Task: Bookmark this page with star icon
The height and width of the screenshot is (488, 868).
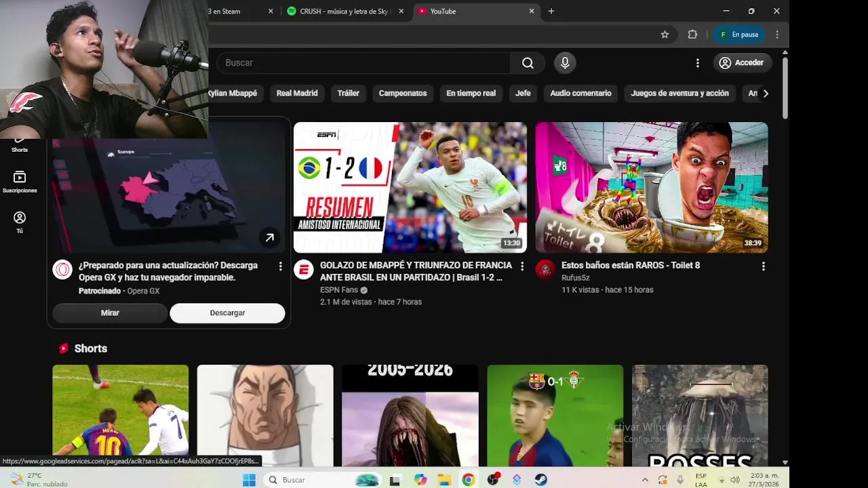Action: 665,35
